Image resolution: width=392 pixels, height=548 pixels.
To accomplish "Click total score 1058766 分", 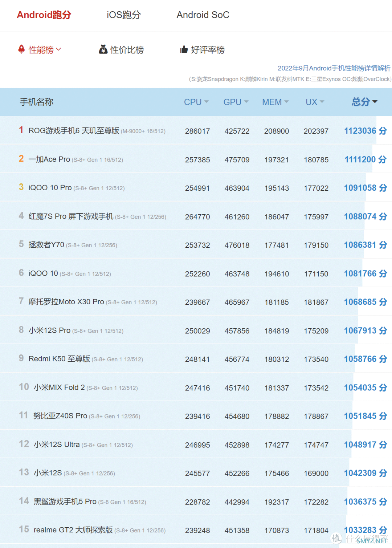I will pos(366,359).
